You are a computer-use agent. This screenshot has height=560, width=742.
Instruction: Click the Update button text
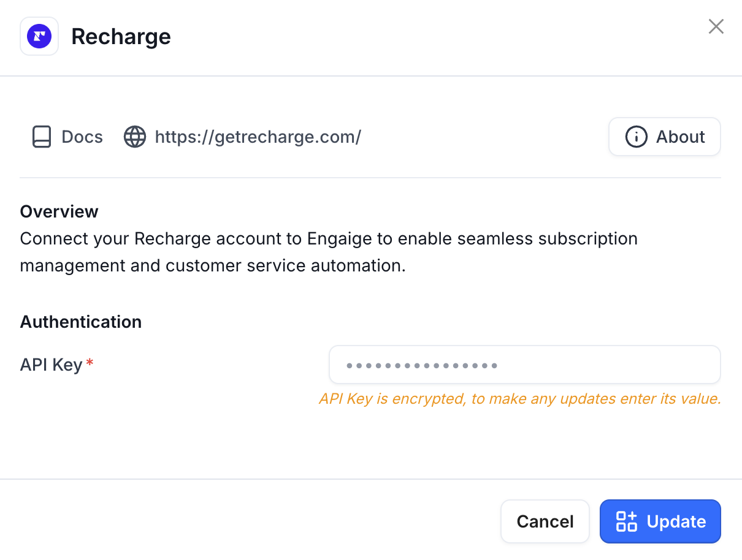pyautogui.click(x=676, y=521)
